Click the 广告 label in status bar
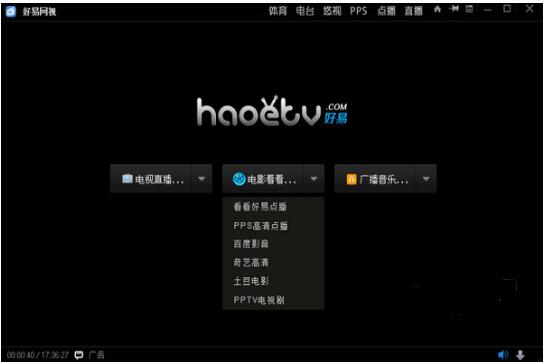This screenshot has height=362, width=545. click(96, 355)
